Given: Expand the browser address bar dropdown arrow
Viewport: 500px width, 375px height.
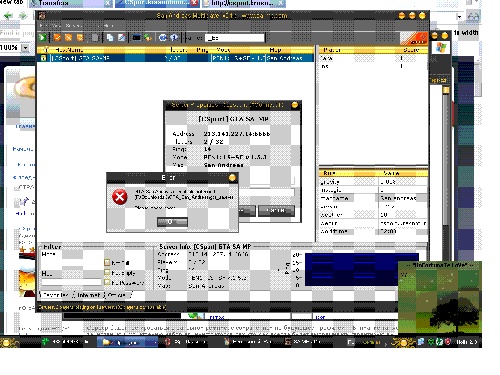Looking at the screenshot, I should [x=460, y=17].
